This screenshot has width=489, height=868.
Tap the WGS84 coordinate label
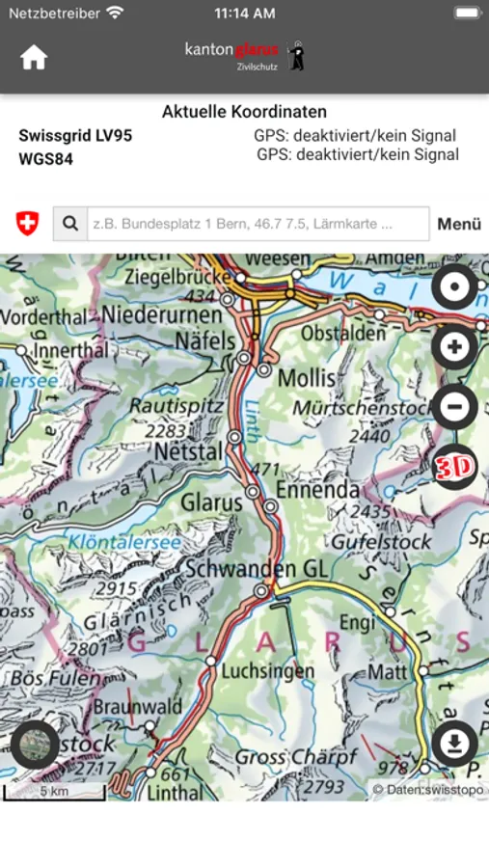[x=46, y=159]
